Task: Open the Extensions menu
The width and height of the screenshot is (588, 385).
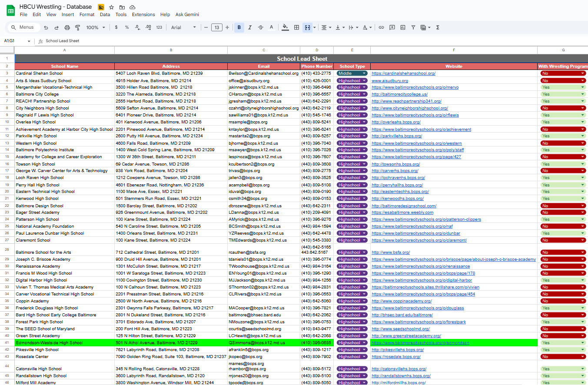Action: click(x=143, y=14)
